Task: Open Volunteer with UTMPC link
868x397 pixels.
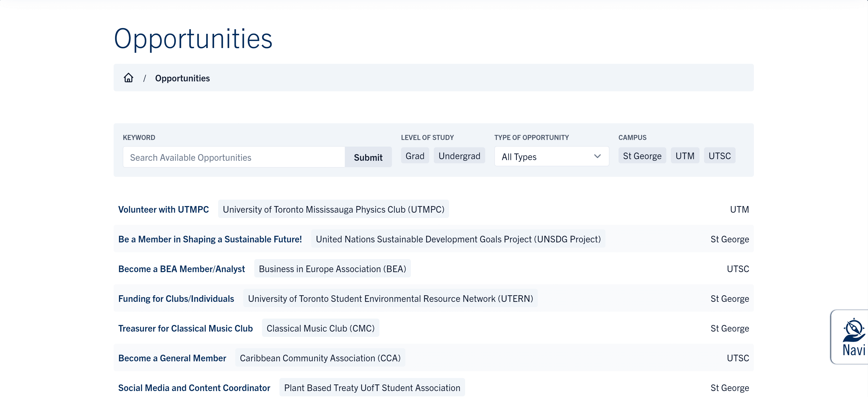Action: click(x=163, y=209)
